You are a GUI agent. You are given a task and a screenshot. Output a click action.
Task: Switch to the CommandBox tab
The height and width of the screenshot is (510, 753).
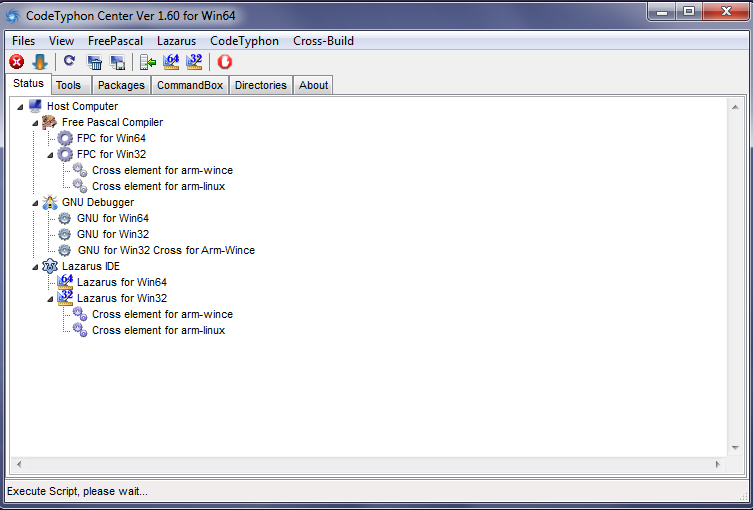190,85
